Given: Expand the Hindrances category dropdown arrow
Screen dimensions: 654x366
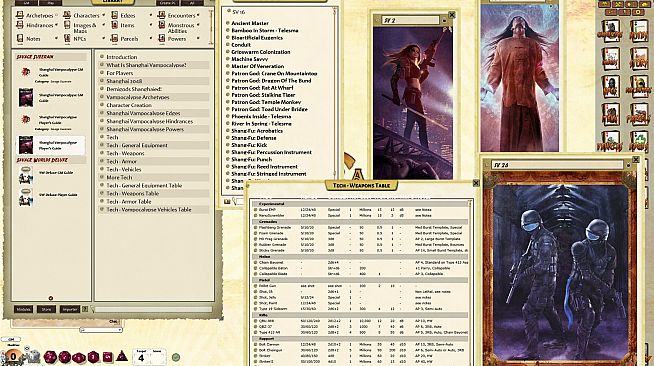Looking at the screenshot, I should pos(56,25).
